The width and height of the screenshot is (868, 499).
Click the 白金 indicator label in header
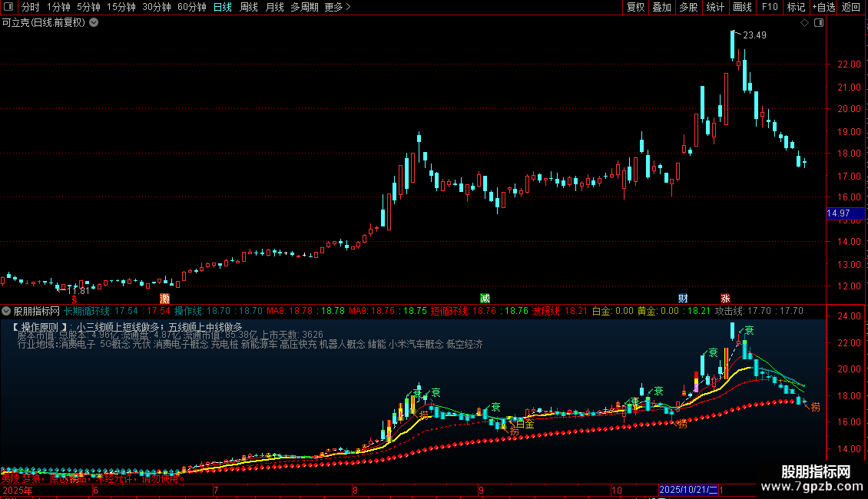(x=601, y=312)
